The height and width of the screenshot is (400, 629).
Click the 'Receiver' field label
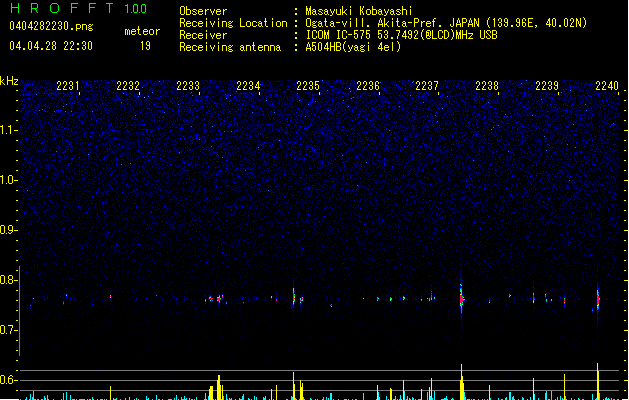point(203,35)
